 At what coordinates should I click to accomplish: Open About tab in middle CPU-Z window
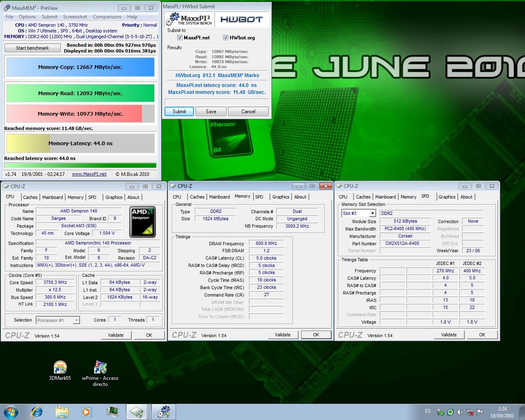(x=300, y=197)
